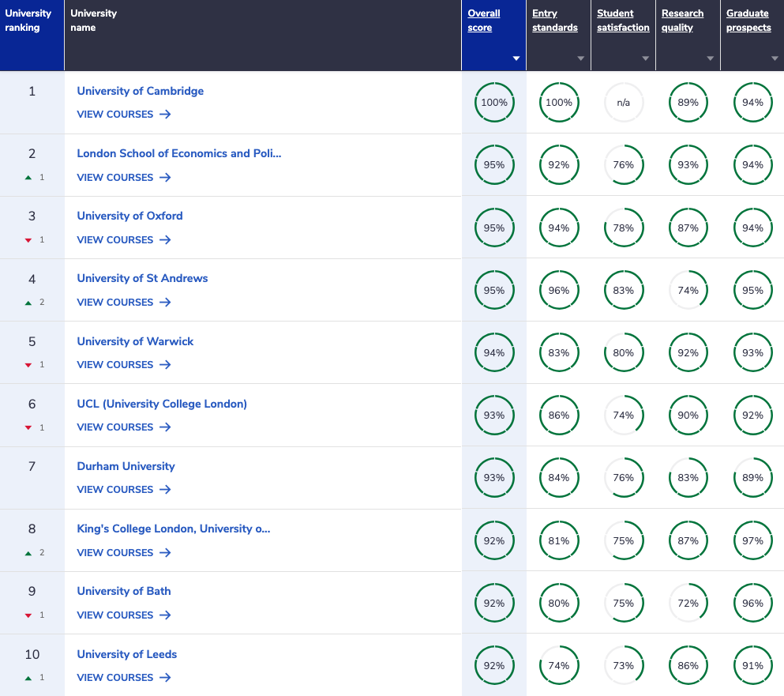
Task: Click Oxford's red down-rank arrow
Action: pyautogui.click(x=28, y=241)
